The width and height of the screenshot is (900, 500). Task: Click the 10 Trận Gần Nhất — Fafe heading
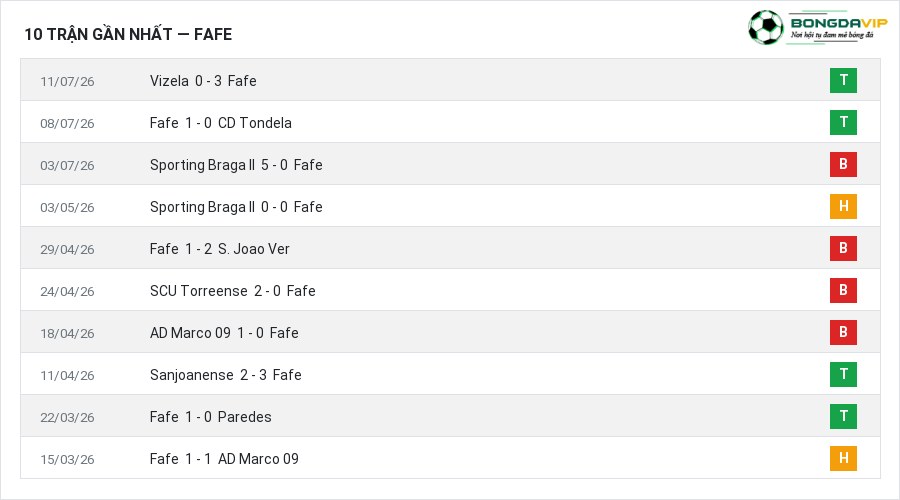pyautogui.click(x=128, y=34)
